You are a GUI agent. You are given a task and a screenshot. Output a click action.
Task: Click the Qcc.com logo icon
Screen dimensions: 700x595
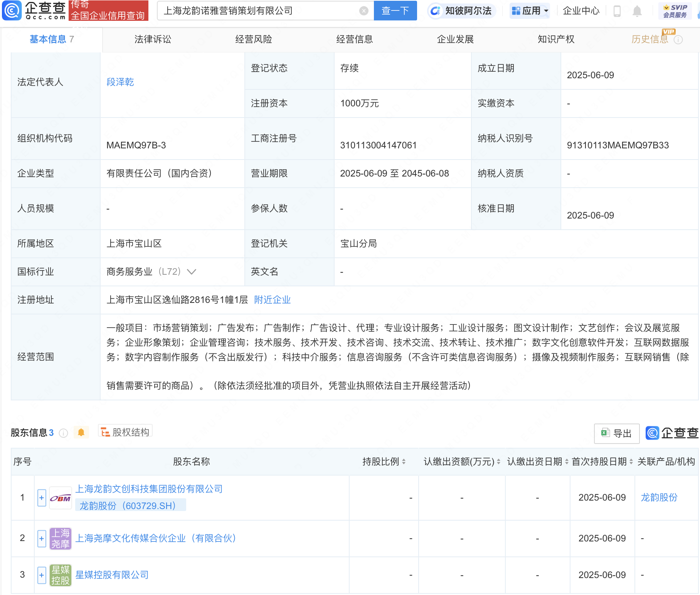[x=12, y=10]
